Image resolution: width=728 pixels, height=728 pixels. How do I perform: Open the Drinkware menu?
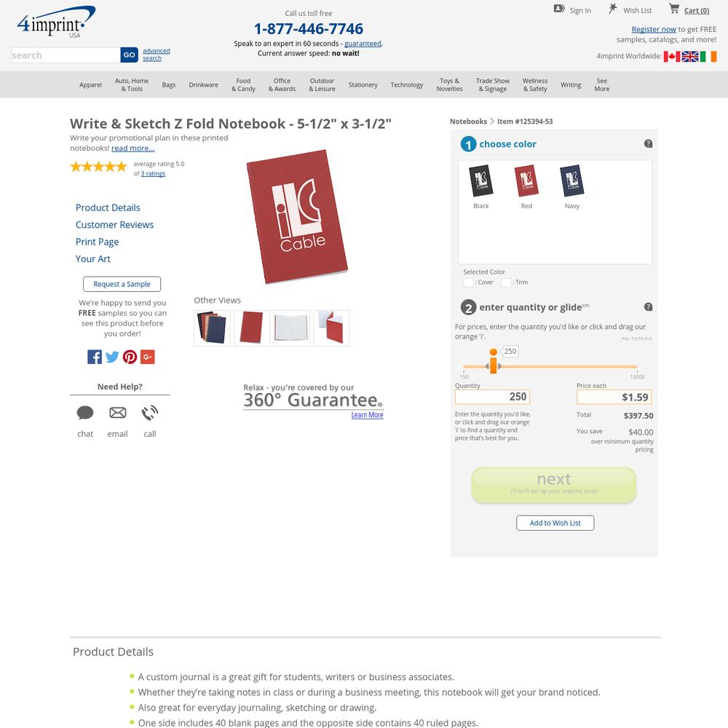203,85
